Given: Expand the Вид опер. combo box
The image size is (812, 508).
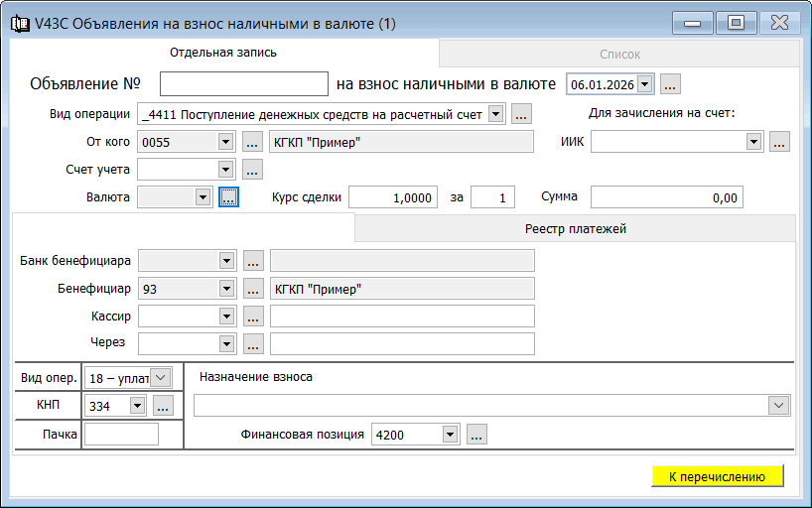Looking at the screenshot, I should tap(162, 377).
